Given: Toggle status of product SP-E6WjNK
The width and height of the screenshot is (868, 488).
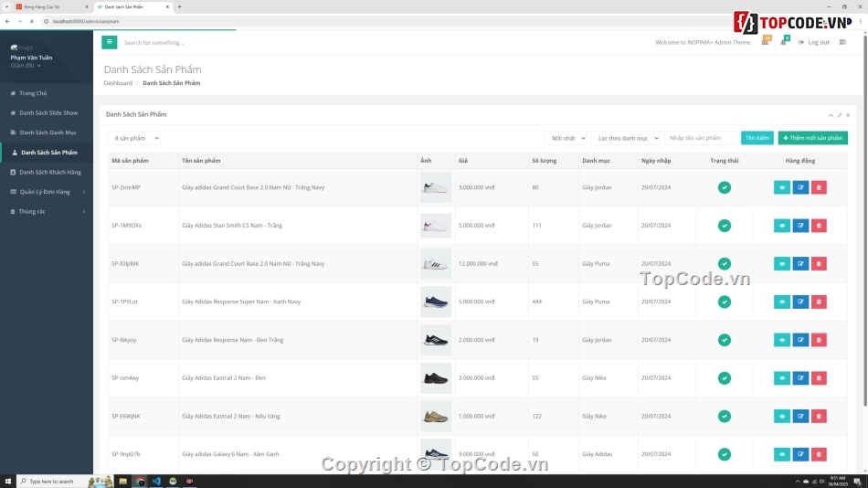Looking at the screenshot, I should (724, 416).
